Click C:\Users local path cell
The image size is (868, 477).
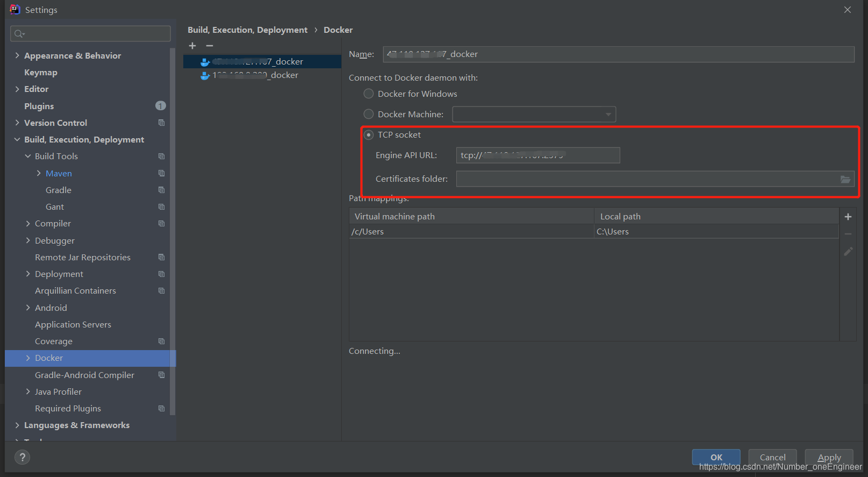(716, 231)
